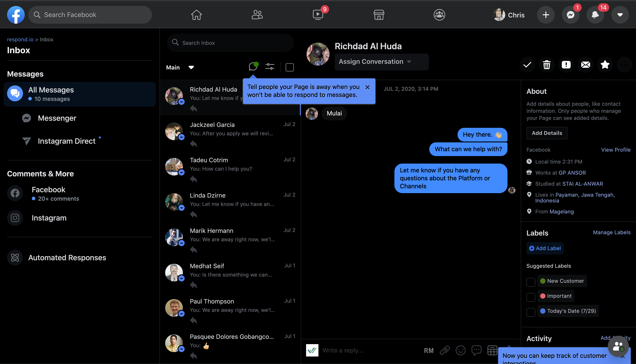Viewport: 636px width, 364px height.
Task: Open the Assign Conversation dropdown
Action: [x=382, y=62]
